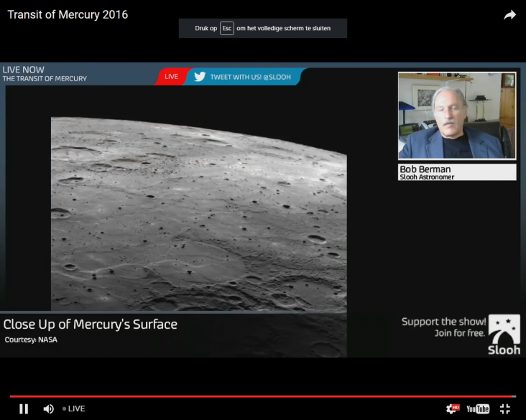
Task: Jump to live via the LIVE indicator
Action: point(73,409)
